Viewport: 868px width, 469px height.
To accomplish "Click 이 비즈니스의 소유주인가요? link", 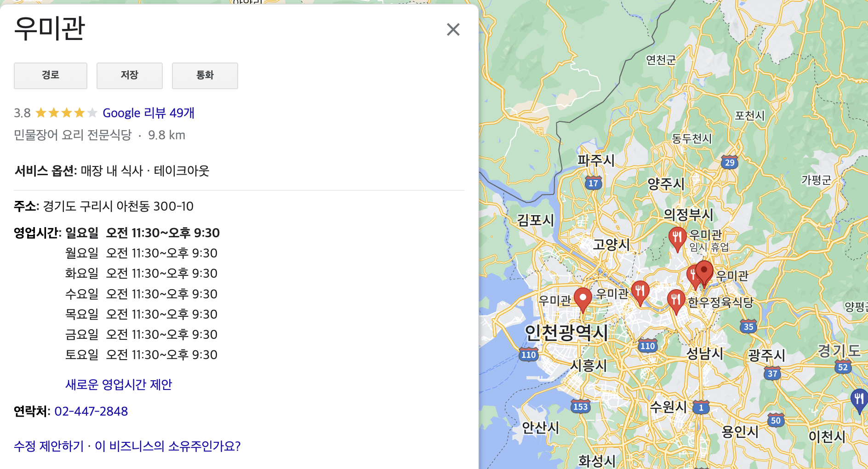I will point(168,446).
